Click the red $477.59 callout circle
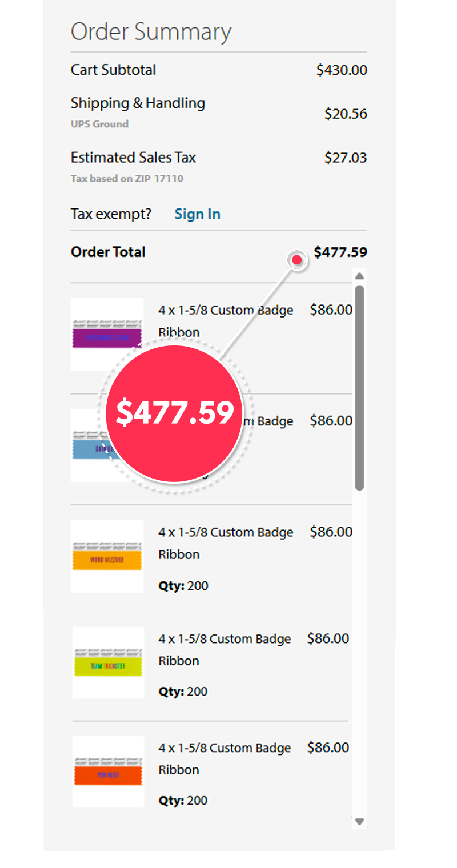The height and width of the screenshot is (868, 457). tap(175, 412)
